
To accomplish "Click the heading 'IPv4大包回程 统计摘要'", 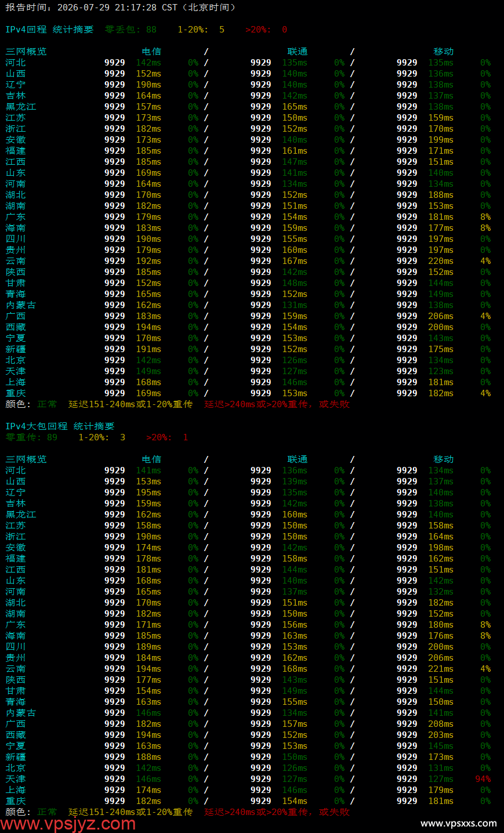I will pyautogui.click(x=60, y=426).
